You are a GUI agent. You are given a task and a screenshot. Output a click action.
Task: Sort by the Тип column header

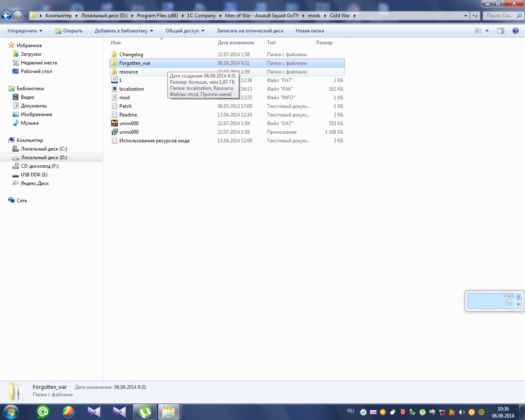(x=289, y=43)
